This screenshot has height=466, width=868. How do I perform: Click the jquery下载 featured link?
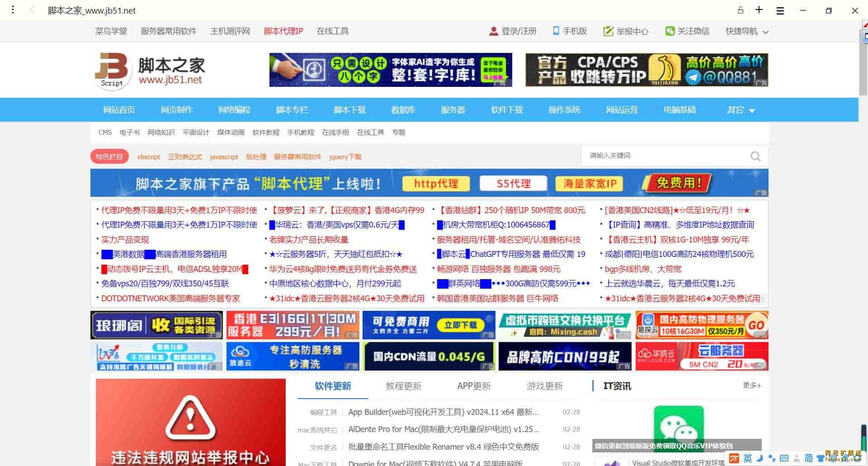pos(345,157)
